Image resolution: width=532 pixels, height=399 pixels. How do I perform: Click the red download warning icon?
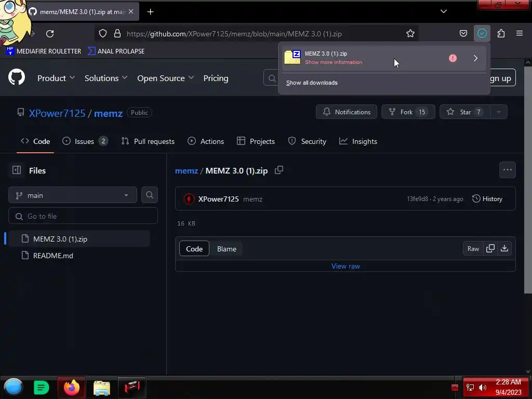coord(453,58)
